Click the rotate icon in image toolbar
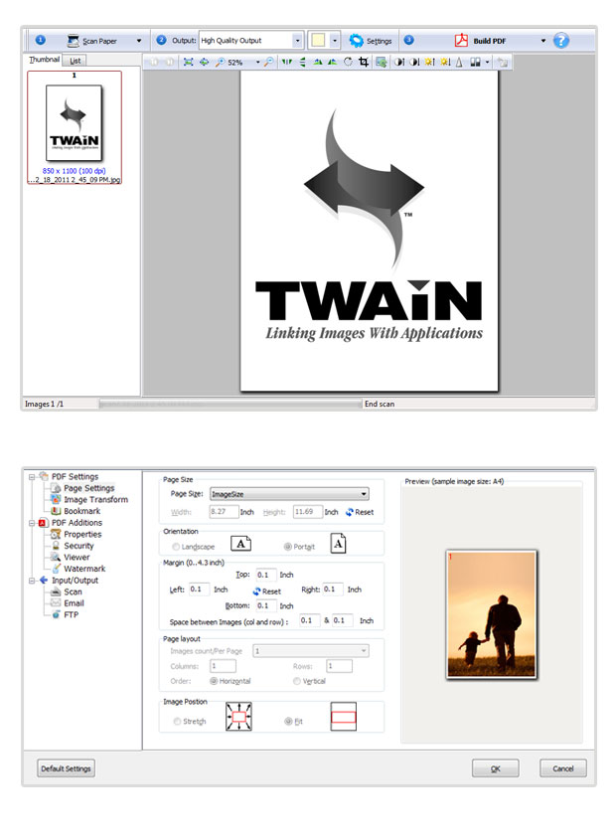The height and width of the screenshot is (840, 616). tap(349, 62)
